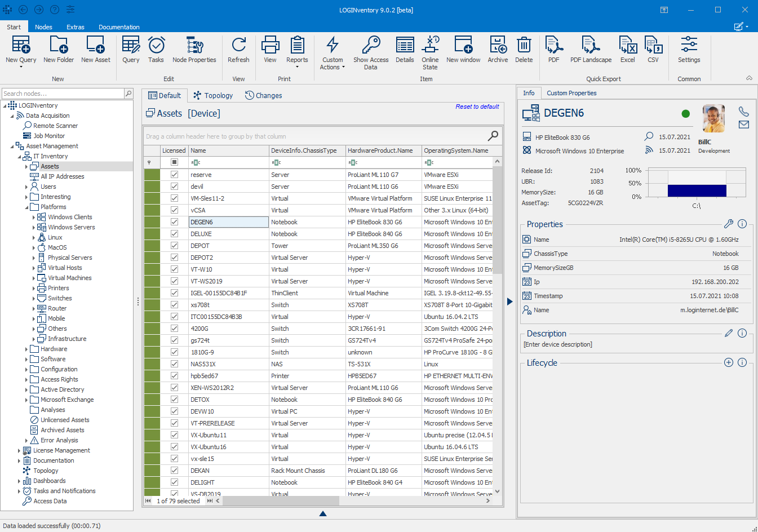Export the list to Excel
Screen dimensions: 758x532
pos(628,50)
